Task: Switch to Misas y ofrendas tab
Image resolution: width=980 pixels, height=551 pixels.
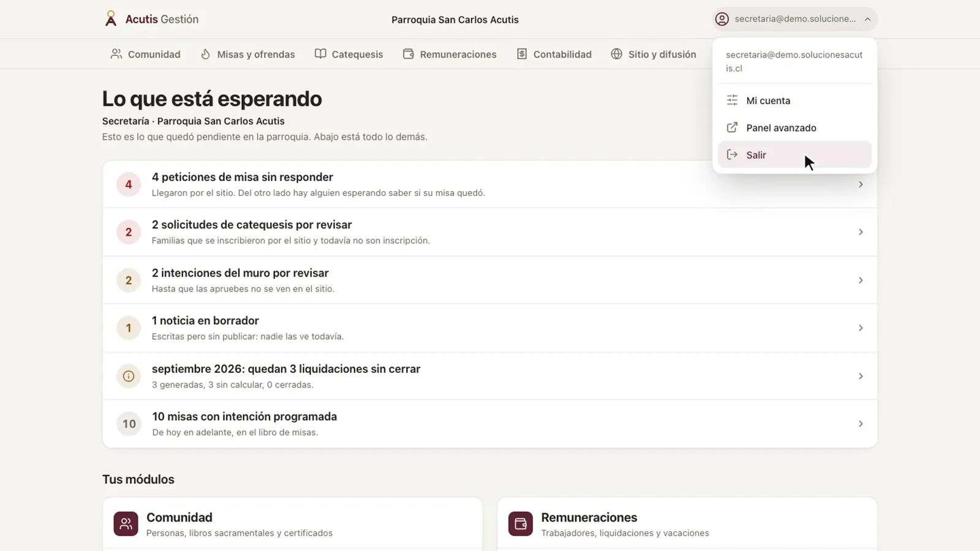Action: (x=247, y=54)
